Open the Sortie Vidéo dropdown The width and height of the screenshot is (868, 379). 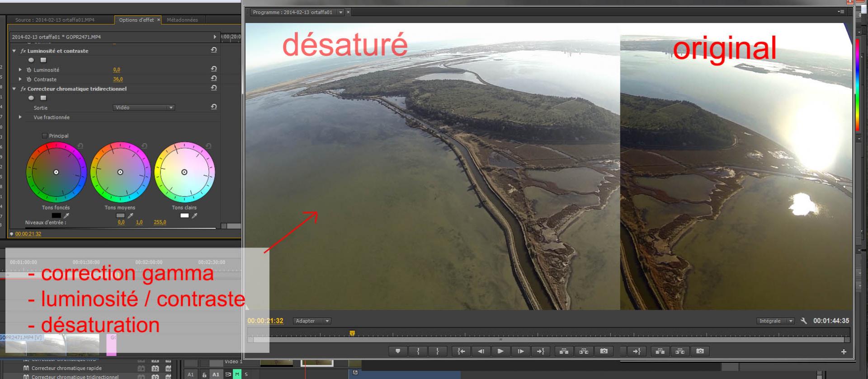coord(144,108)
